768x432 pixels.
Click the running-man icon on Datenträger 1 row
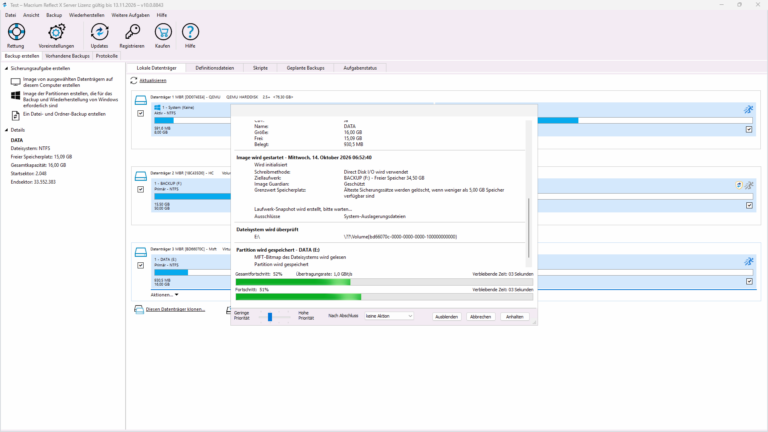point(748,109)
